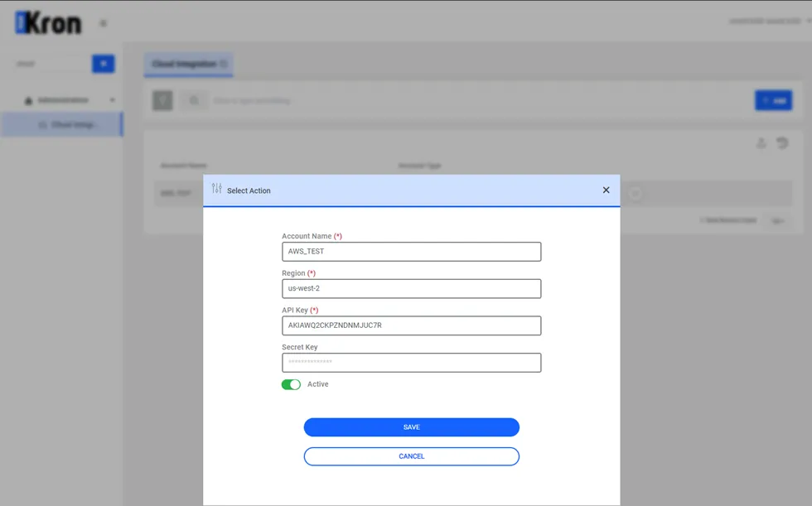Image resolution: width=812 pixels, height=506 pixels.
Task: Close the Select Action dialog
Action: 606,190
